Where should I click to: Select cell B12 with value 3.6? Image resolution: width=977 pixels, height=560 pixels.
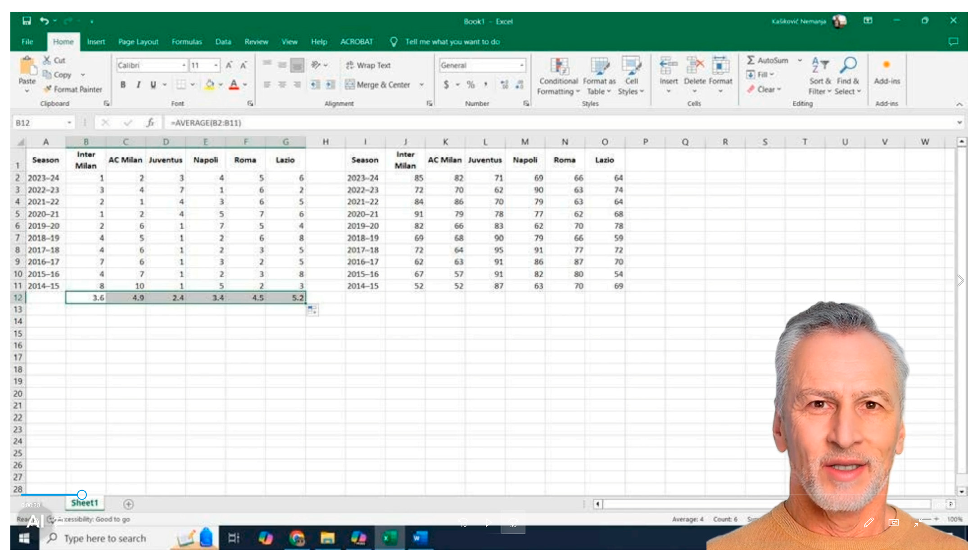pos(86,298)
